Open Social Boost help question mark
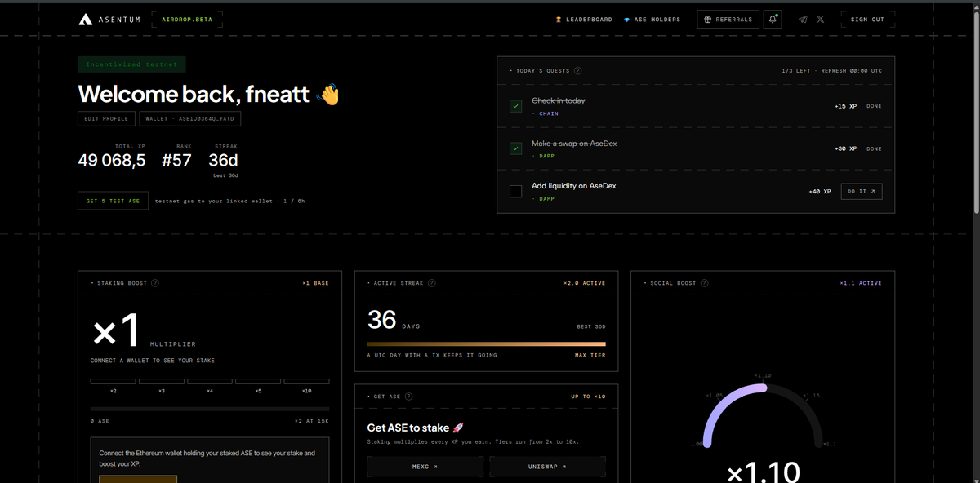Image resolution: width=980 pixels, height=483 pixels. coord(705,283)
